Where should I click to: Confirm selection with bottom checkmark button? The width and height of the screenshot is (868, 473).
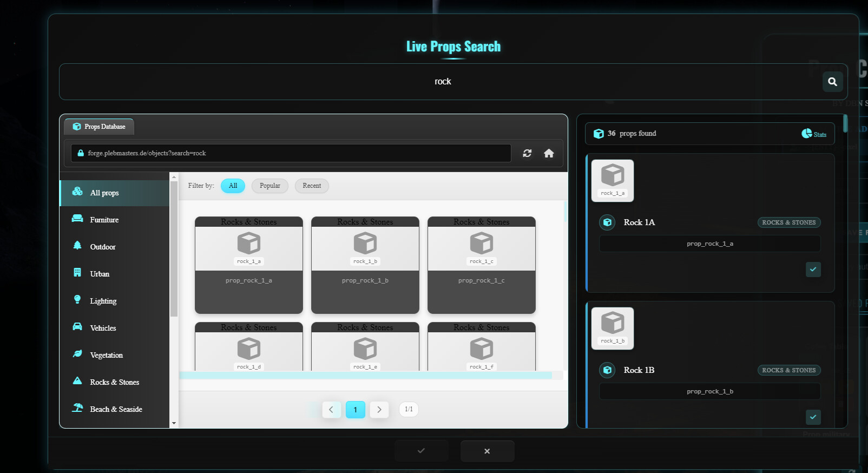click(x=421, y=451)
